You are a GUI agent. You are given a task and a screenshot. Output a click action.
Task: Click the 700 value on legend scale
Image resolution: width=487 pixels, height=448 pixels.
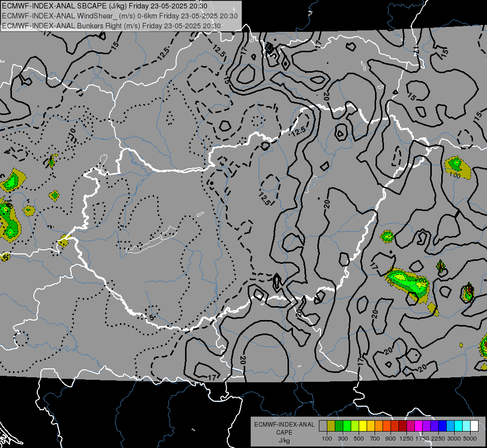(x=375, y=439)
